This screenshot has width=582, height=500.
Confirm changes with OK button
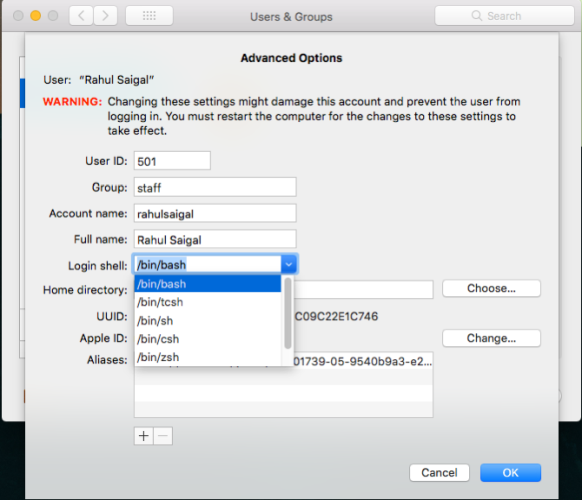510,473
